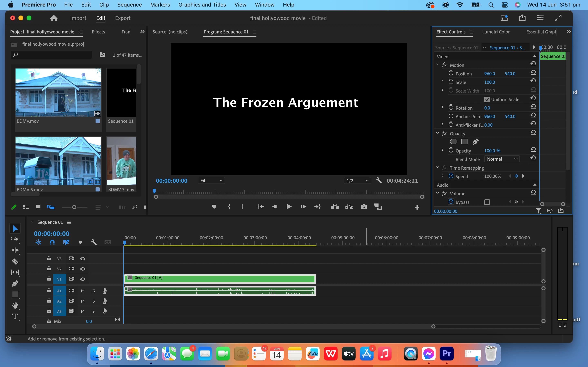
Task: Select the Type tool
Action: point(15,316)
